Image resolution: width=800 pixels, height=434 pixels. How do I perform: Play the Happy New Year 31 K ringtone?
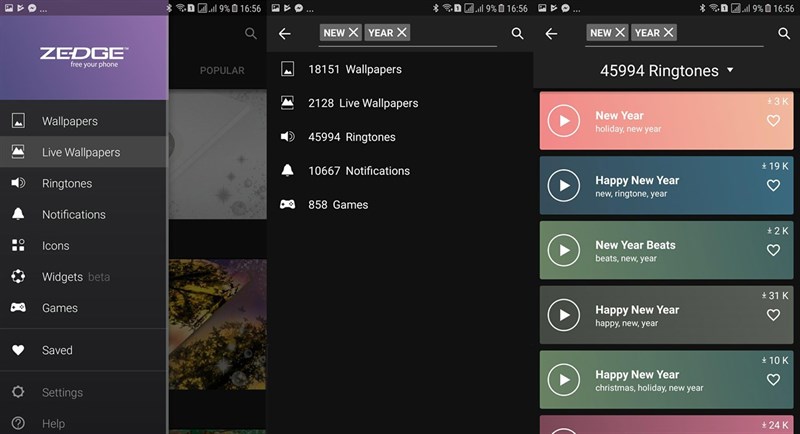[x=564, y=315]
